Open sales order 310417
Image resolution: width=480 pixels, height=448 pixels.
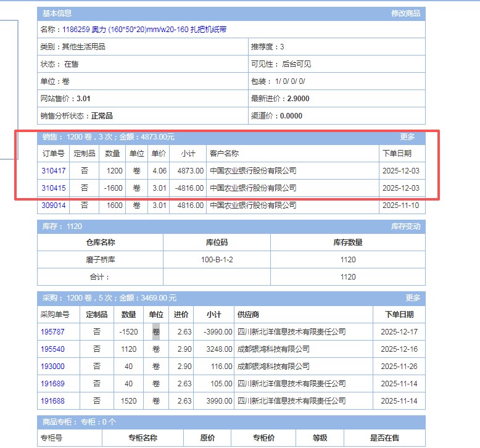pyautogui.click(x=53, y=171)
